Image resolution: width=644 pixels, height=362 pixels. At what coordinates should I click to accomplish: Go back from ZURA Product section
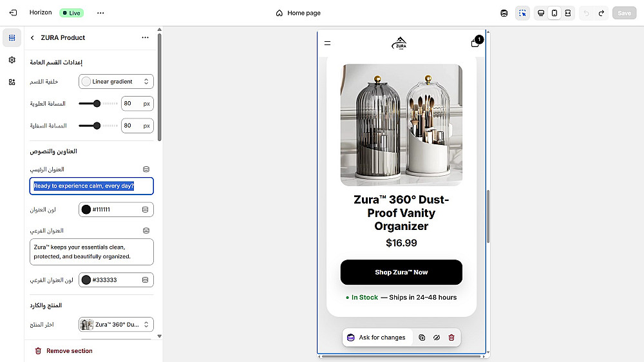pyautogui.click(x=32, y=38)
